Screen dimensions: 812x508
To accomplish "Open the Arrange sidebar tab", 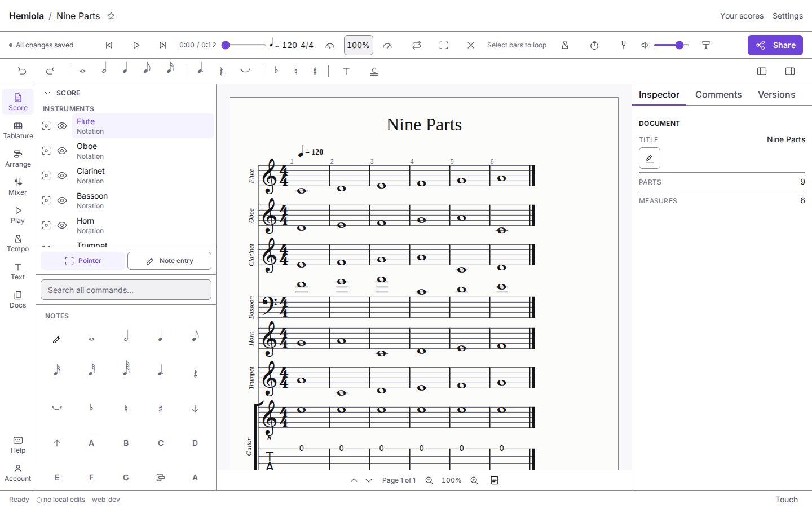I will click(18, 159).
